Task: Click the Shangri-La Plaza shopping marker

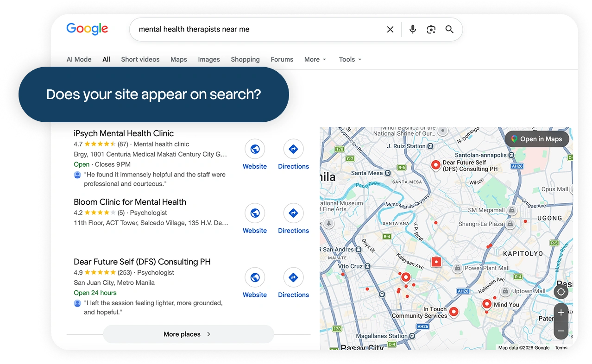Action: [510, 224]
